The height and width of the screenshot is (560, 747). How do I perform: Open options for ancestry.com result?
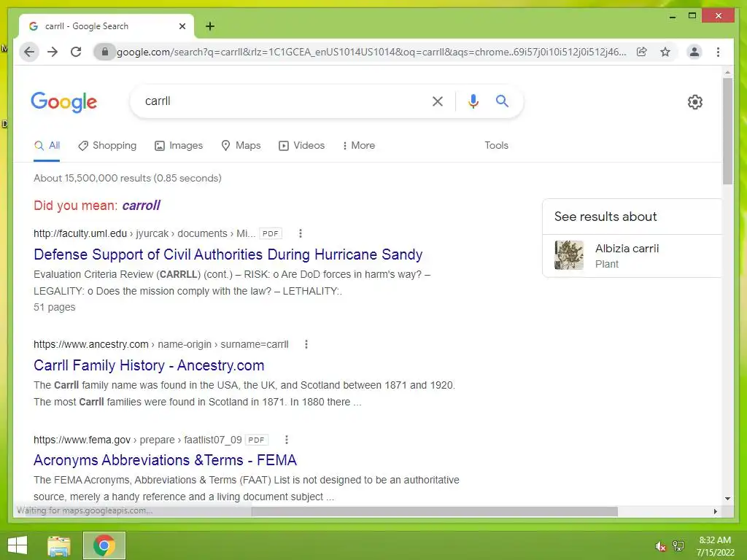[306, 344]
